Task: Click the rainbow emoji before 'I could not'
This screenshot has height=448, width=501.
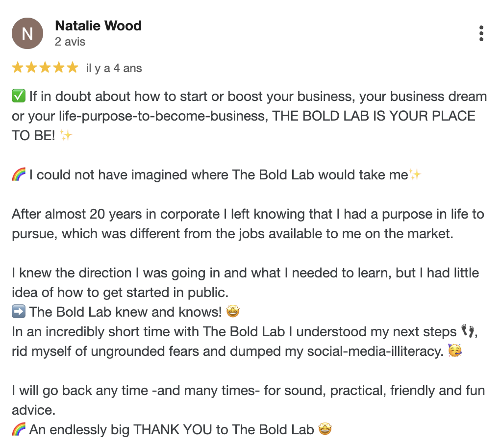Action: pos(19,174)
